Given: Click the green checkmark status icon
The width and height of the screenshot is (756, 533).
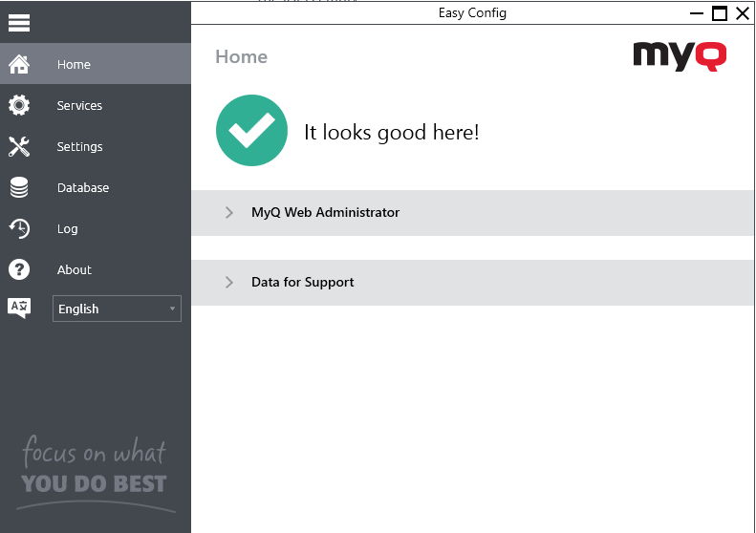Looking at the screenshot, I should 251,132.
